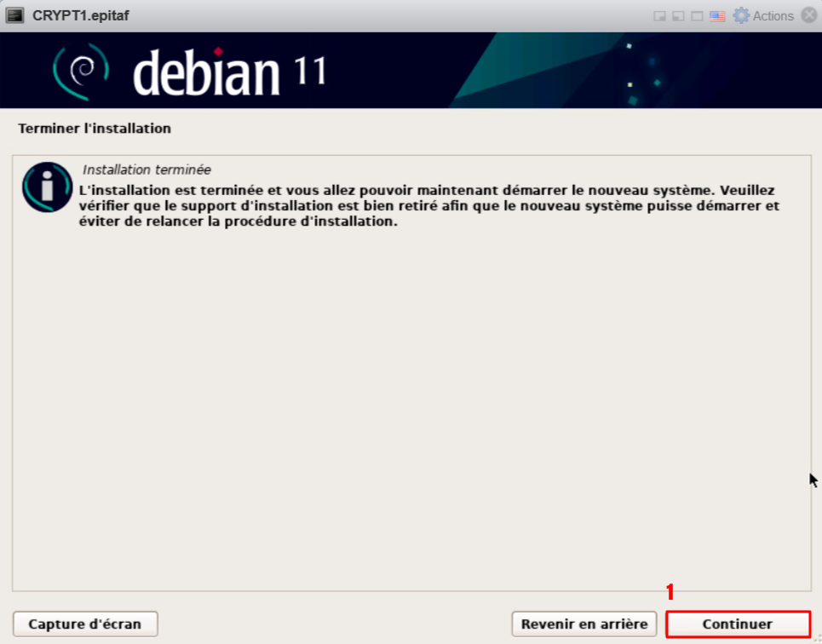Click the second console window size icon

pos(678,16)
